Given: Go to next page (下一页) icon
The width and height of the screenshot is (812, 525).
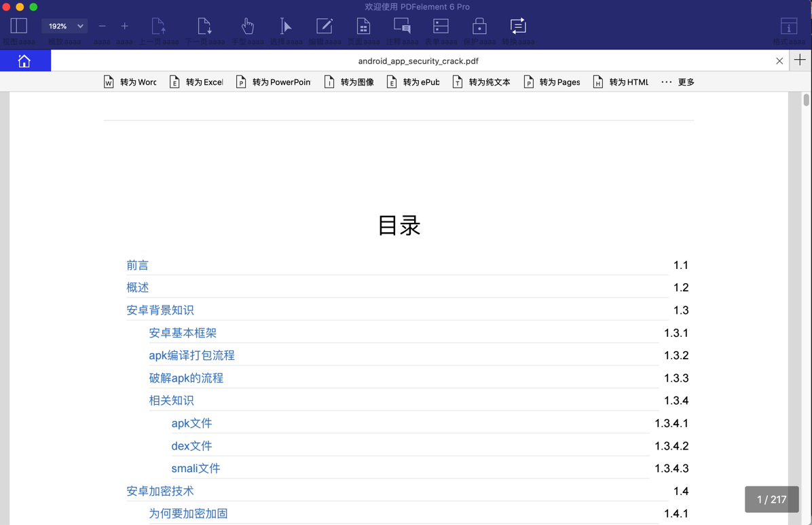Looking at the screenshot, I should click(204, 26).
